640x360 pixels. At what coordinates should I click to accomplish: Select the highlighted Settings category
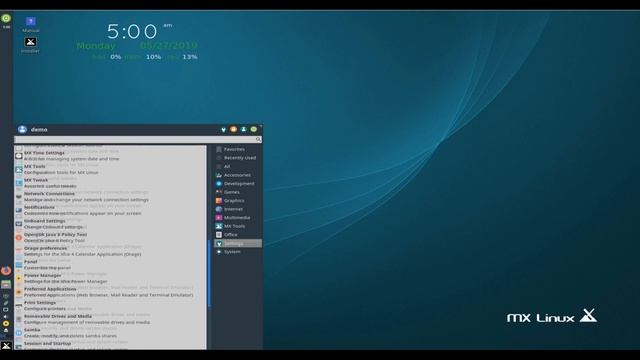point(238,243)
